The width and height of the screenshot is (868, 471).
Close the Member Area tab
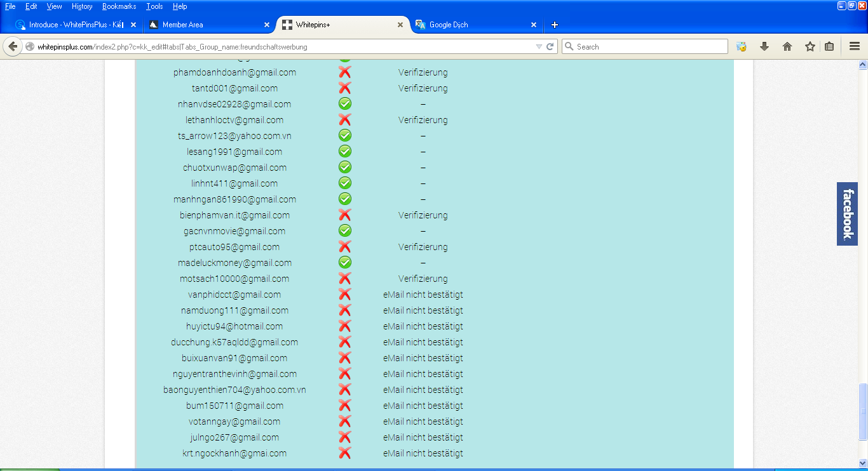tap(267, 25)
